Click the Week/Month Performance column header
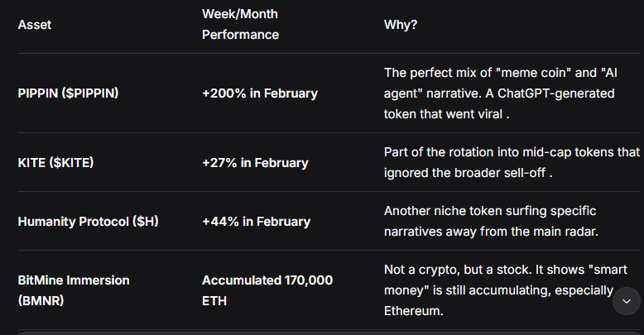This screenshot has width=644, height=335. (x=240, y=25)
